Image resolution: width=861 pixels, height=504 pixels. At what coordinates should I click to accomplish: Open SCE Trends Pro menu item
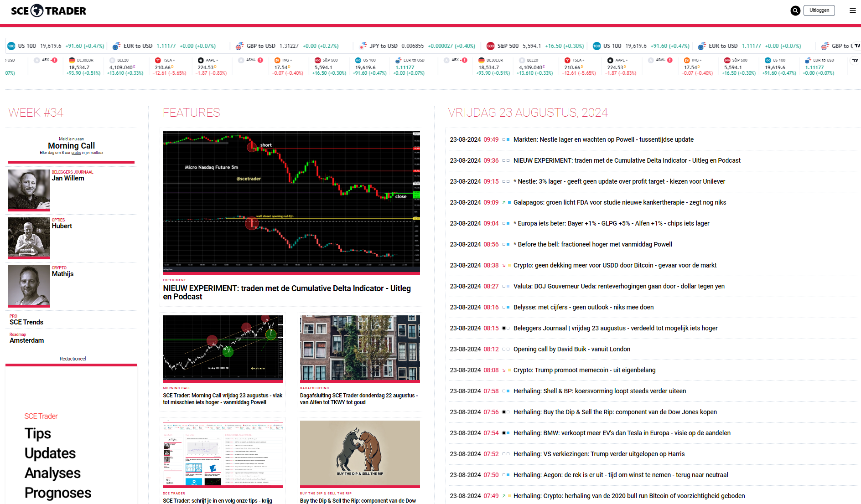point(26,322)
